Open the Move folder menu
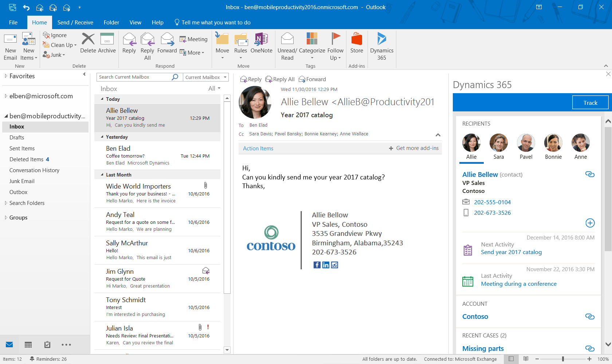 pos(222,46)
